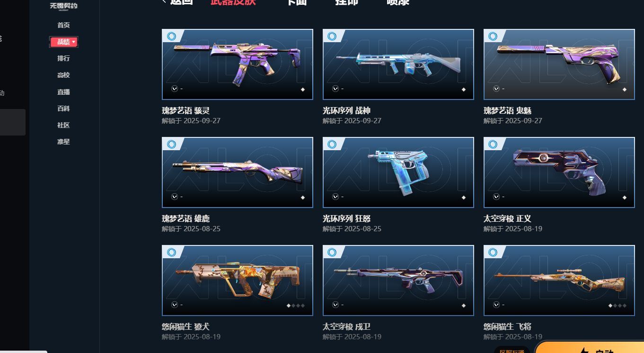Screen dimensions: 644x353
Task: Open 排行 in the sidebar menu
Action: 63,58
